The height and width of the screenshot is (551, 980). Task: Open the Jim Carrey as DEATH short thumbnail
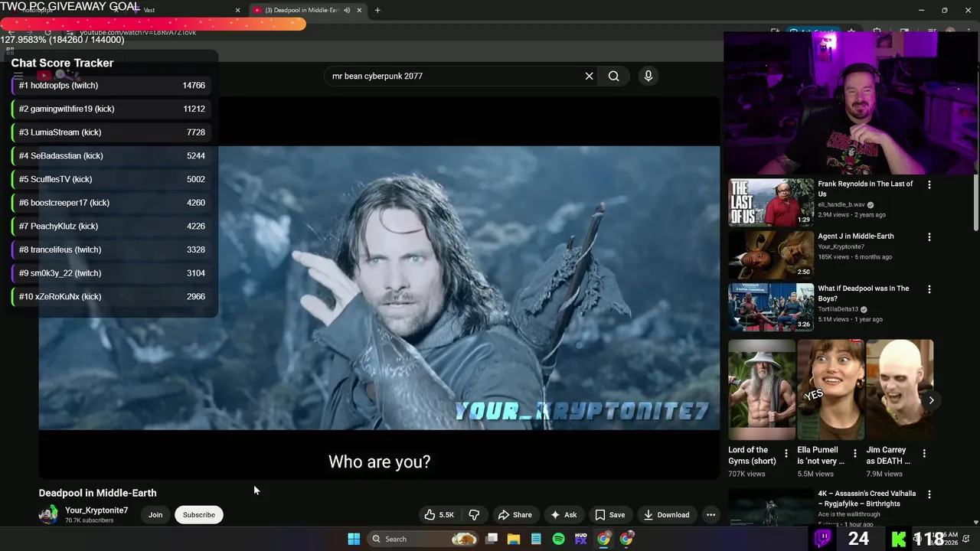pos(900,390)
